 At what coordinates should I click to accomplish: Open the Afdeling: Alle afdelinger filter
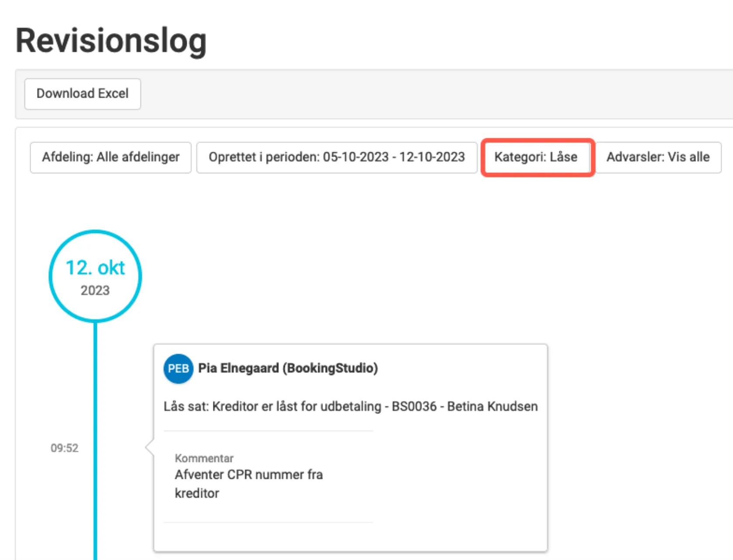pos(110,157)
